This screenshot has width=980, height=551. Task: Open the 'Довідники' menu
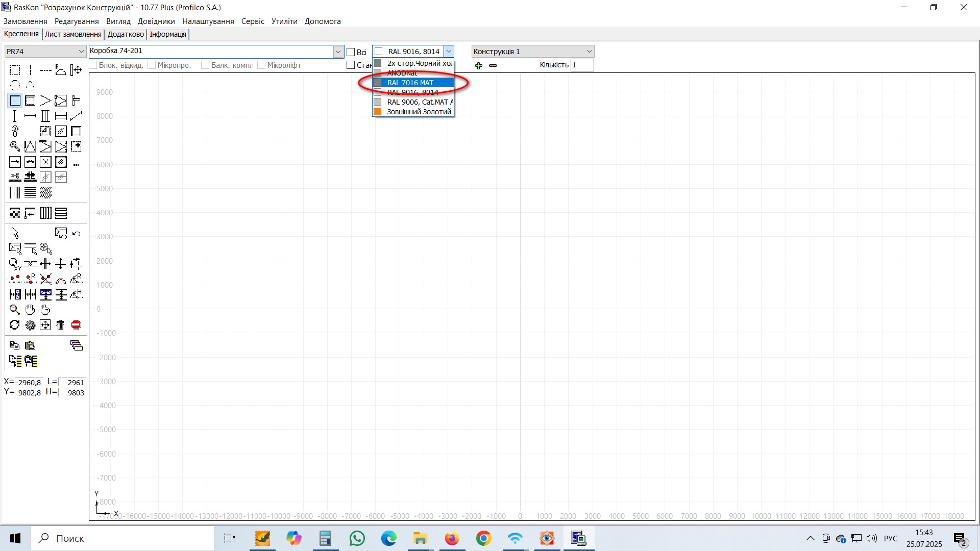click(x=156, y=21)
